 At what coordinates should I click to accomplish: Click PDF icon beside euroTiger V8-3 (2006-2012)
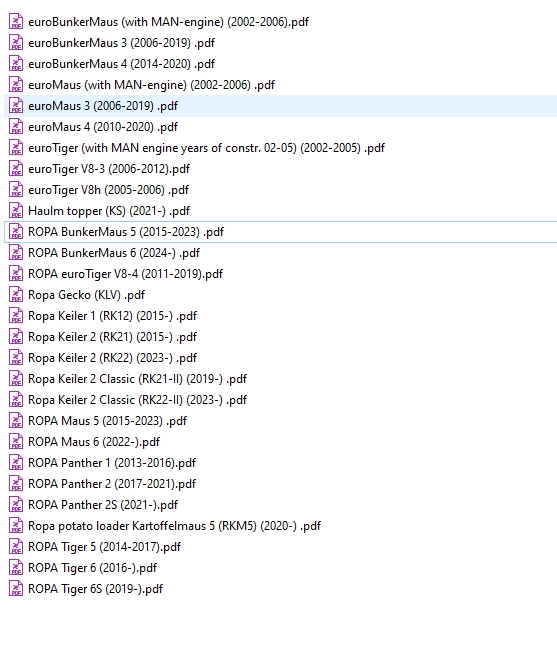16,169
